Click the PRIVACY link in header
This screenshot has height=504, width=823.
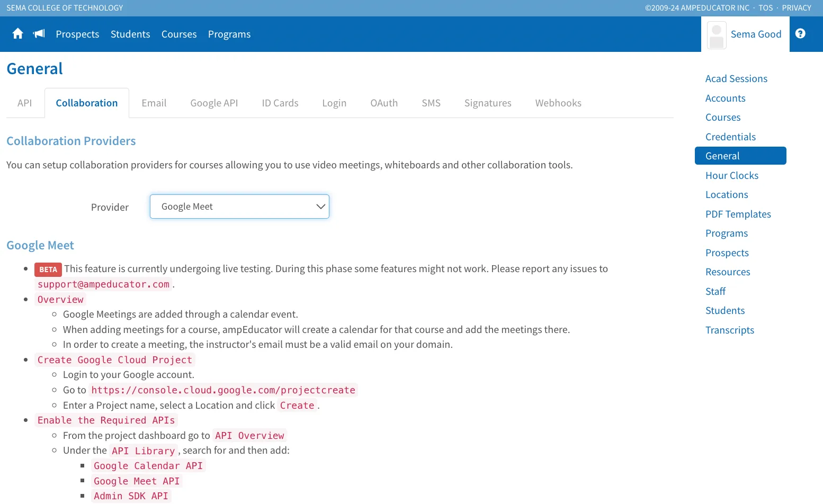pos(797,8)
